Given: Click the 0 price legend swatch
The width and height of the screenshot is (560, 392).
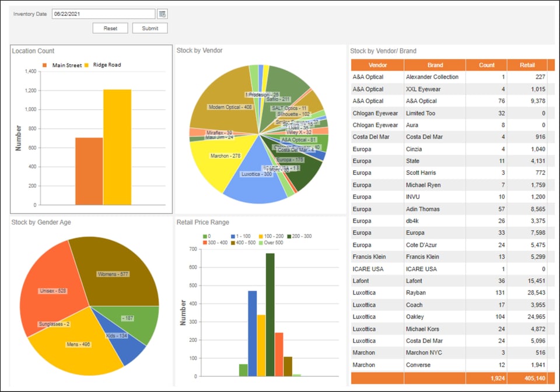Looking at the screenshot, I should click(205, 236).
